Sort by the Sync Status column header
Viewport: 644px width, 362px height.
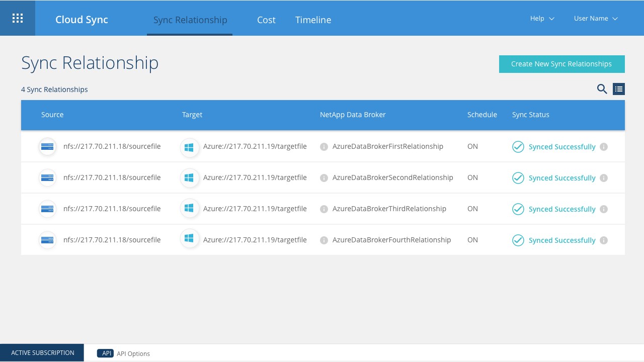[x=530, y=115]
